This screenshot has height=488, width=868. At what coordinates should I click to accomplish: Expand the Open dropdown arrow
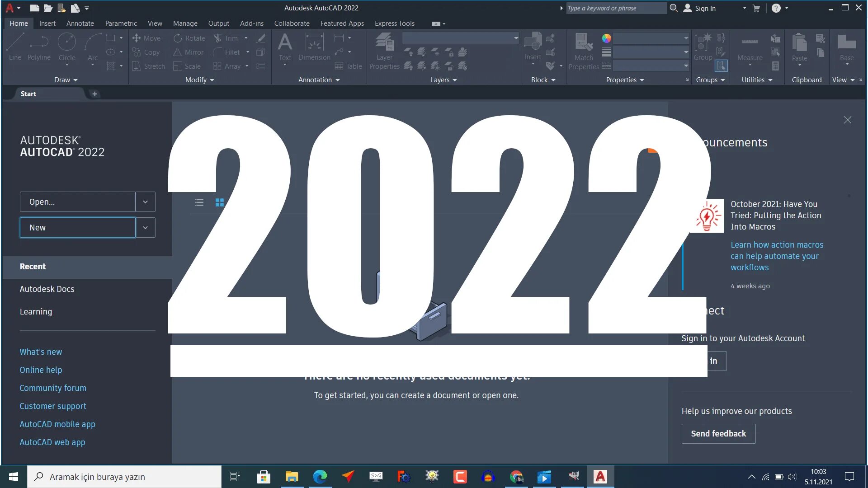(145, 202)
